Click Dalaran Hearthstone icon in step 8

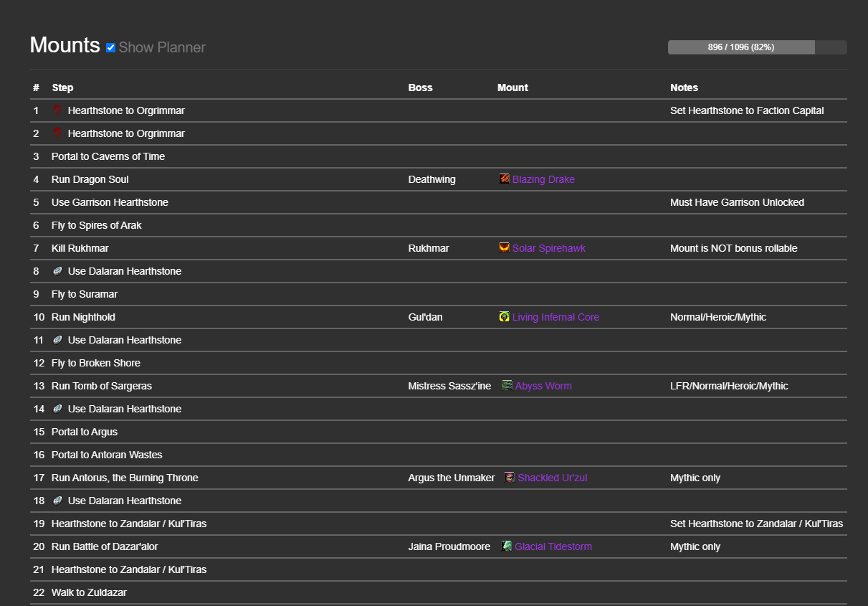57,271
